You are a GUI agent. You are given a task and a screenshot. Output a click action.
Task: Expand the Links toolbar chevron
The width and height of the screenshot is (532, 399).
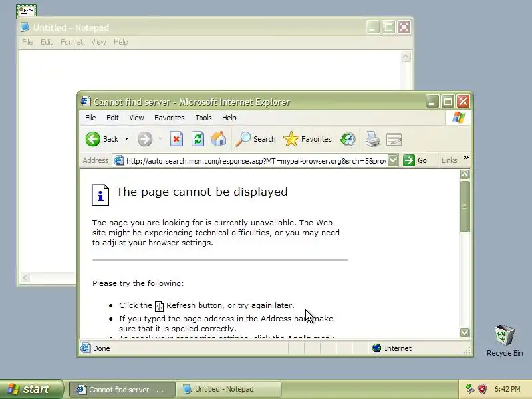[x=466, y=158]
